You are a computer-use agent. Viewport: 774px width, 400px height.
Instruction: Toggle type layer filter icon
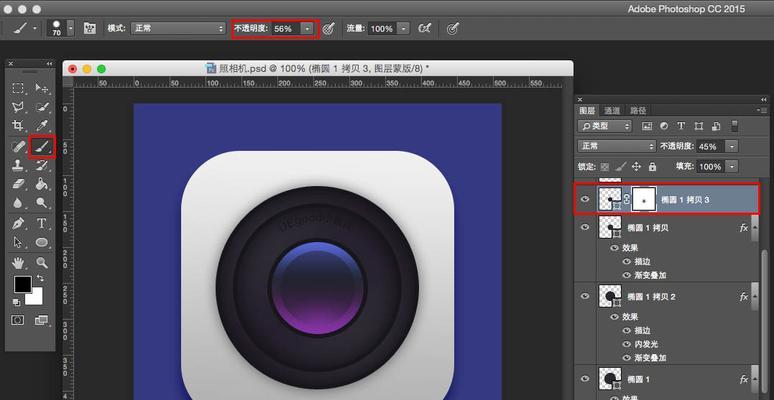(681, 126)
